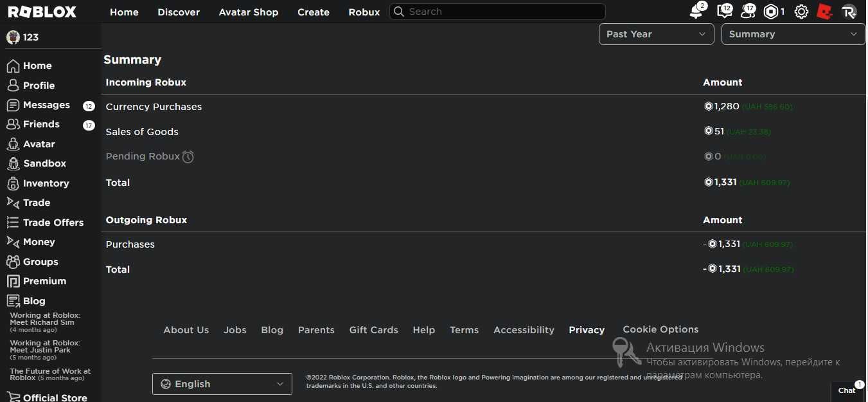This screenshot has width=868, height=402.
Task: Open the Summary transaction type dropdown
Action: 793,34
